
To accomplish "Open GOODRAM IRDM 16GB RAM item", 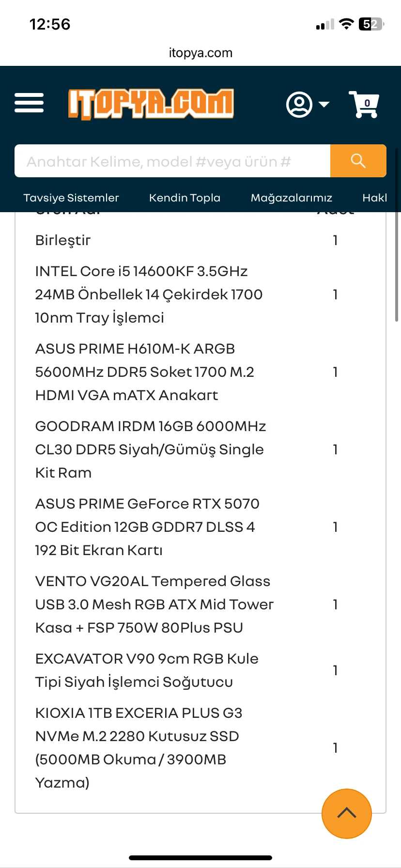I will click(150, 449).
